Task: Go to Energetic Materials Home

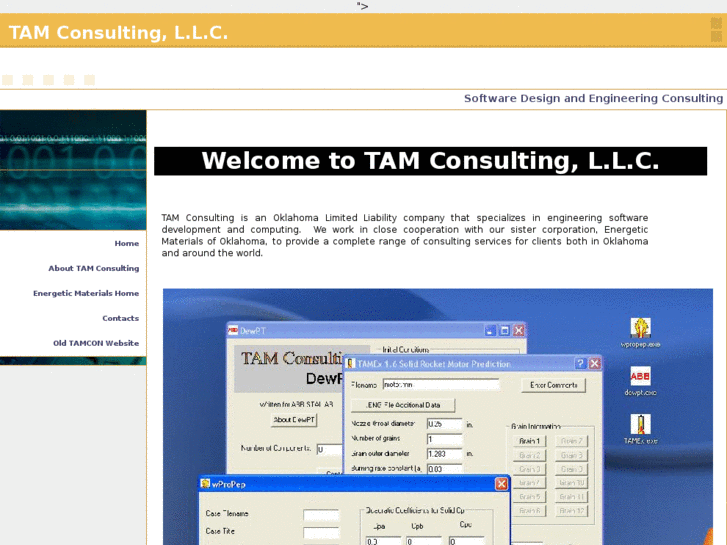Action: (x=86, y=293)
